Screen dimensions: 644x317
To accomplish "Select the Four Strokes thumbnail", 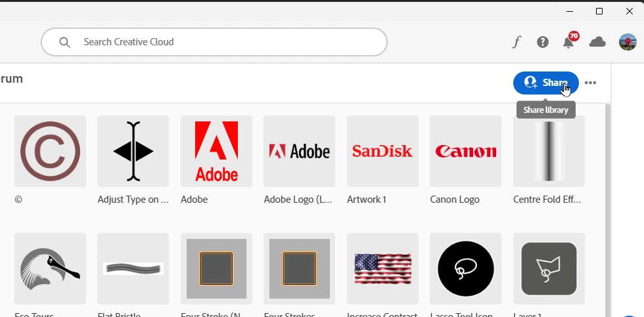I will [x=300, y=268].
